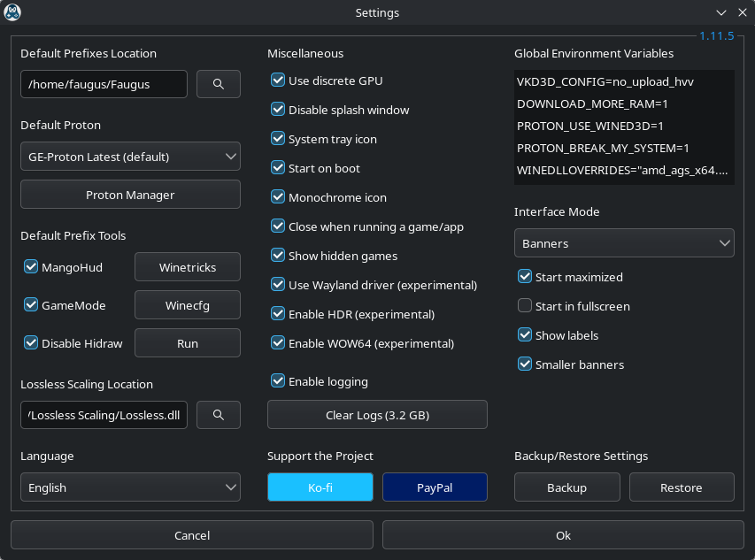Image resolution: width=755 pixels, height=560 pixels.
Task: Click the Faugus app icon in title bar
Action: [x=12, y=12]
